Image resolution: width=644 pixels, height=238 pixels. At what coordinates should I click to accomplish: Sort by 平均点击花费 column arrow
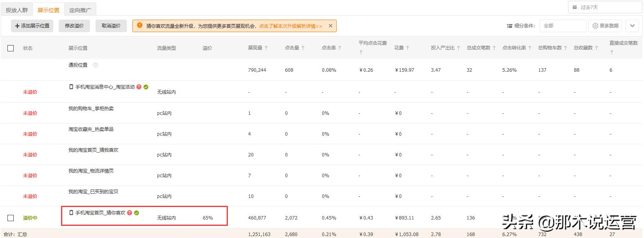(361, 52)
